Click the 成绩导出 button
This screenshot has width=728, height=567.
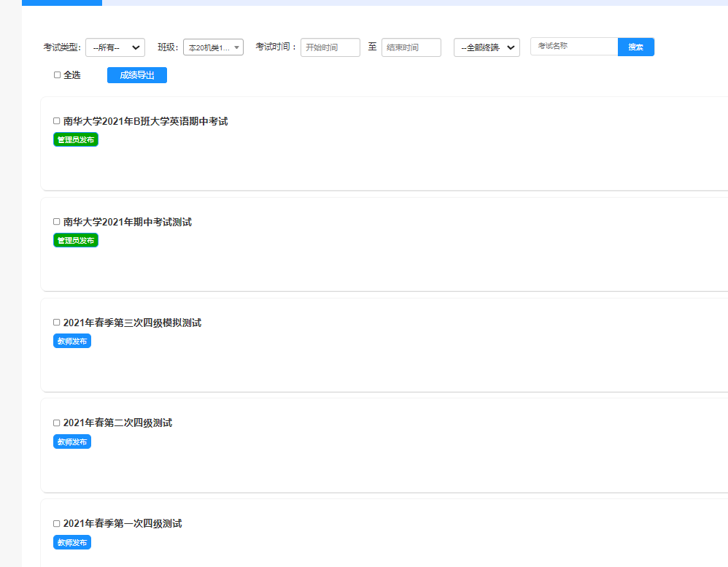(137, 75)
